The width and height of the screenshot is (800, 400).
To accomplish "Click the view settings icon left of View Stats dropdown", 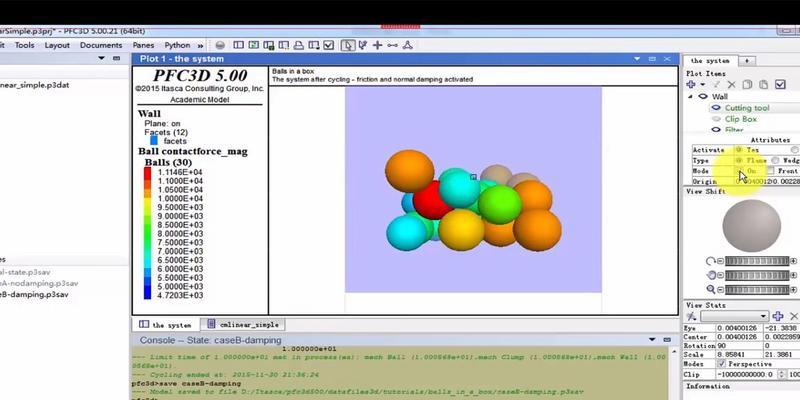I will (691, 316).
